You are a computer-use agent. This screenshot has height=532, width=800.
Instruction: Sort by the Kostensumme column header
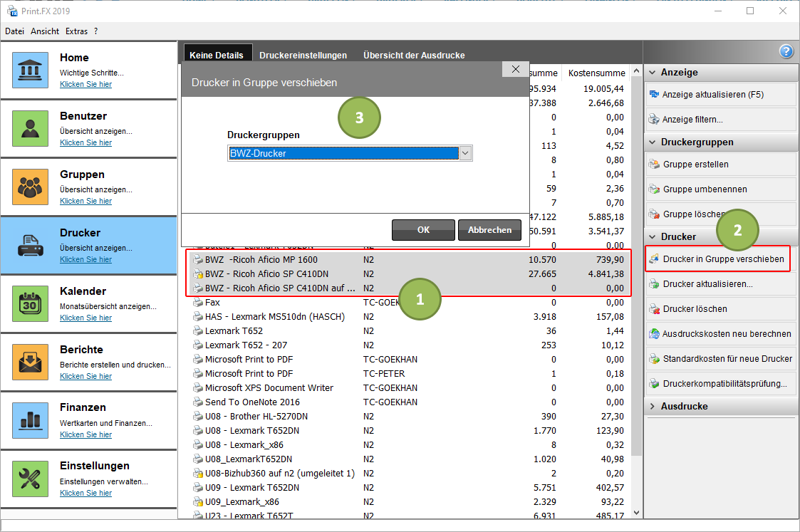596,73
